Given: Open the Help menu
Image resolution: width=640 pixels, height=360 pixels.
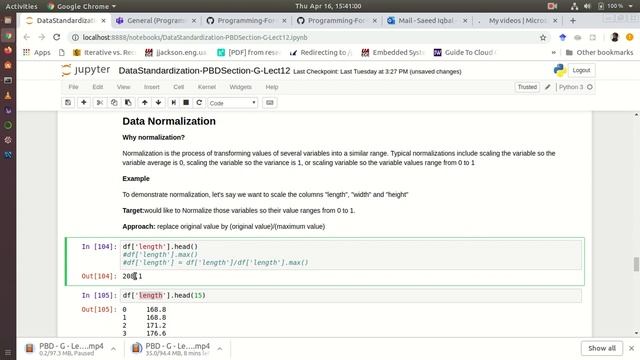Looking at the screenshot, I should (272, 87).
